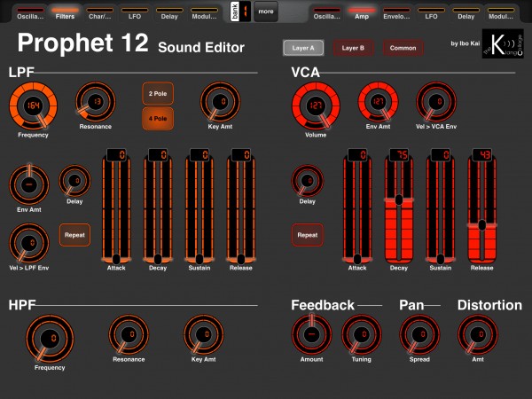This screenshot has height=399, width=532.
Task: Click the Pan Spread knob
Action: (419, 334)
